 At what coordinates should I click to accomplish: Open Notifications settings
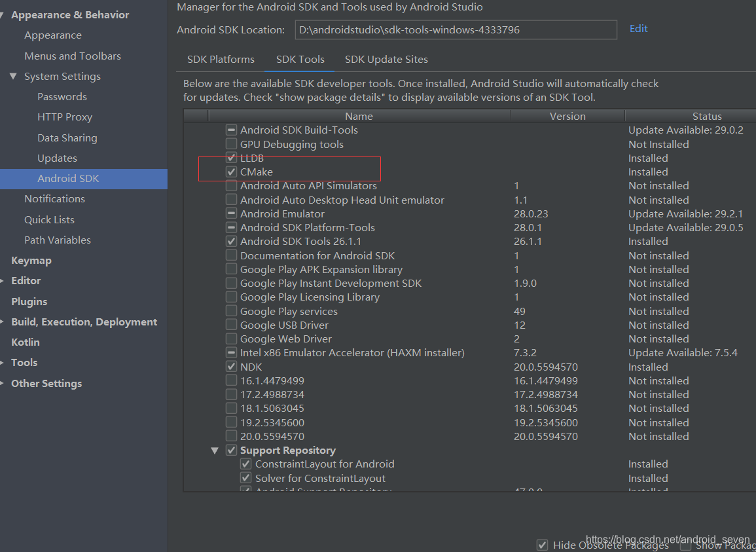point(54,199)
